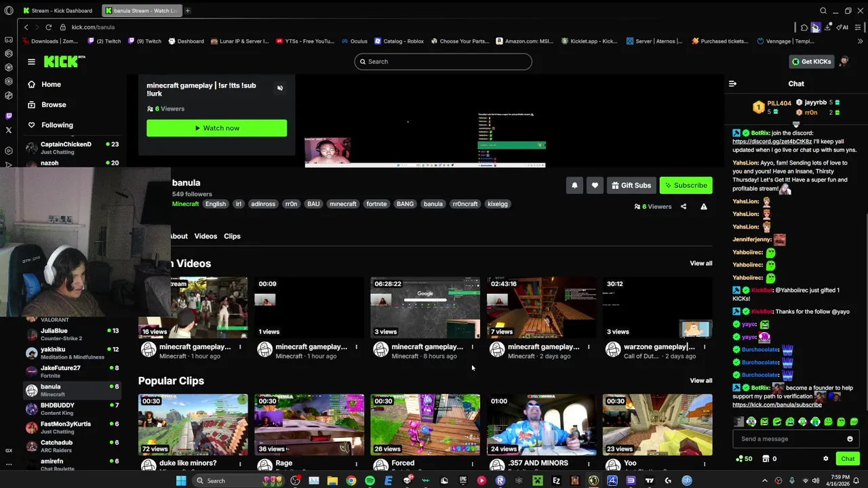The width and height of the screenshot is (868, 488).
Task: Open the kick.com/banula/subscribe link in chat
Action: (777, 405)
